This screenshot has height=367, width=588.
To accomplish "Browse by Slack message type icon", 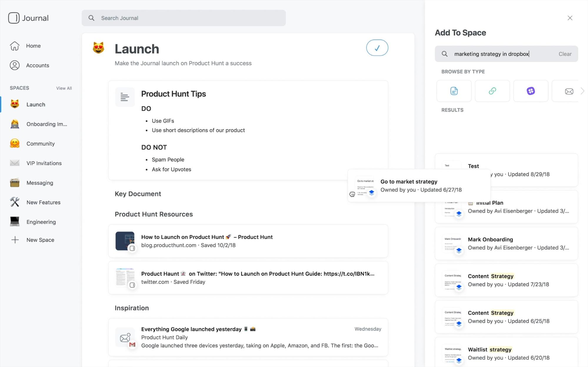I will click(x=531, y=91).
